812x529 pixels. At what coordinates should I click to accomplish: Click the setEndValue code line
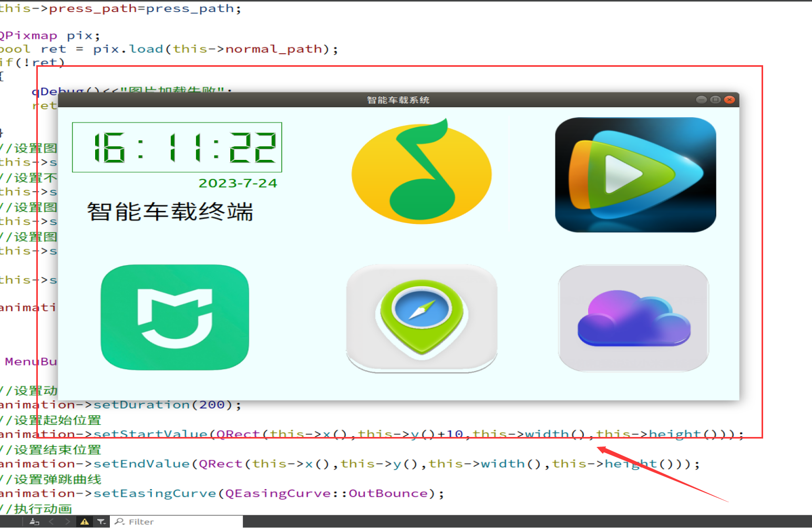350,464
